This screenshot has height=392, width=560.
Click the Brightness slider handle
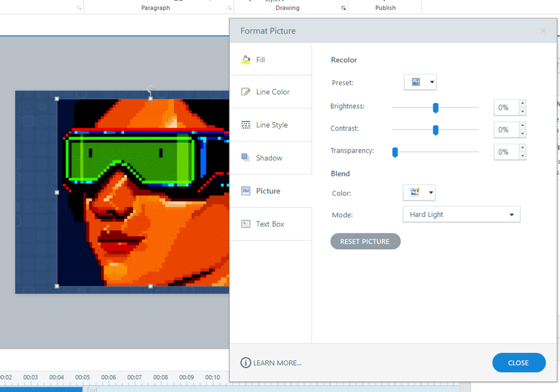(436, 108)
